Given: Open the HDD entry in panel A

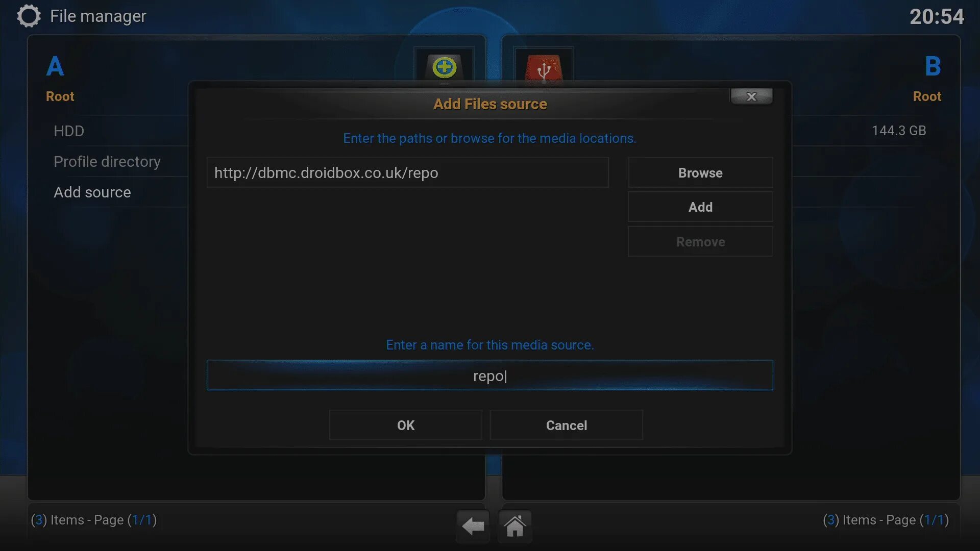Looking at the screenshot, I should (x=69, y=131).
